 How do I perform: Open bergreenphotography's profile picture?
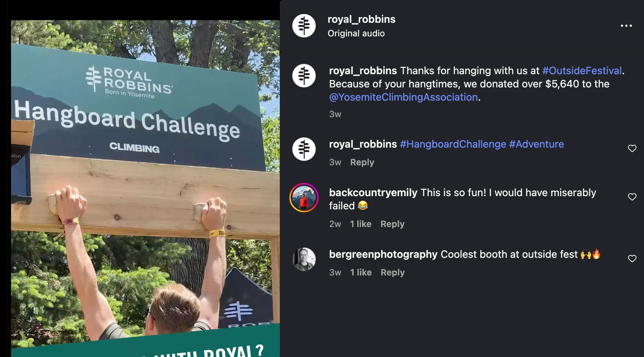coord(304,259)
